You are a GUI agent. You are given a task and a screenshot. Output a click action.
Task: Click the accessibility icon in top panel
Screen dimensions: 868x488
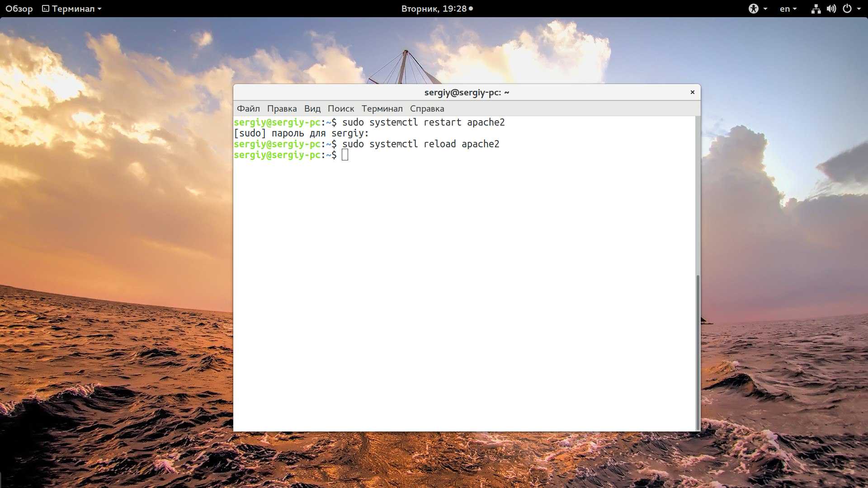coord(753,9)
